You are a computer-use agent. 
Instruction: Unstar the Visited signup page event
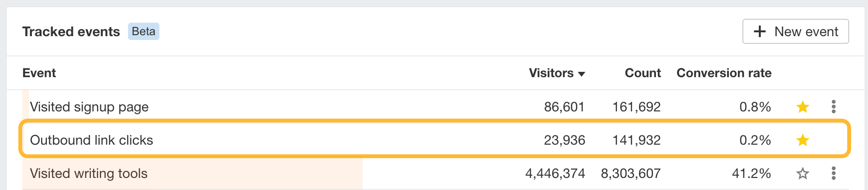[x=803, y=107]
